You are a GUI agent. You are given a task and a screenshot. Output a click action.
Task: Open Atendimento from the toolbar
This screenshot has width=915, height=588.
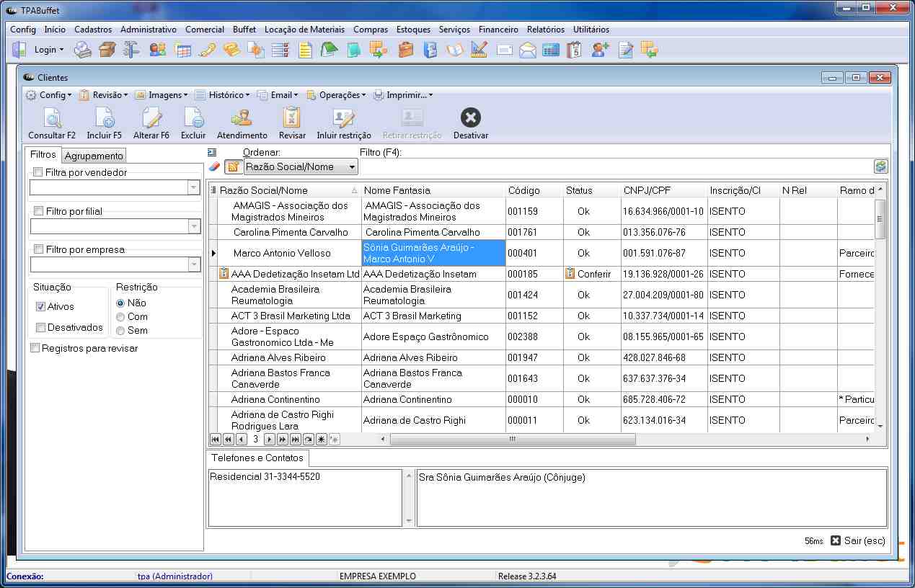242,118
